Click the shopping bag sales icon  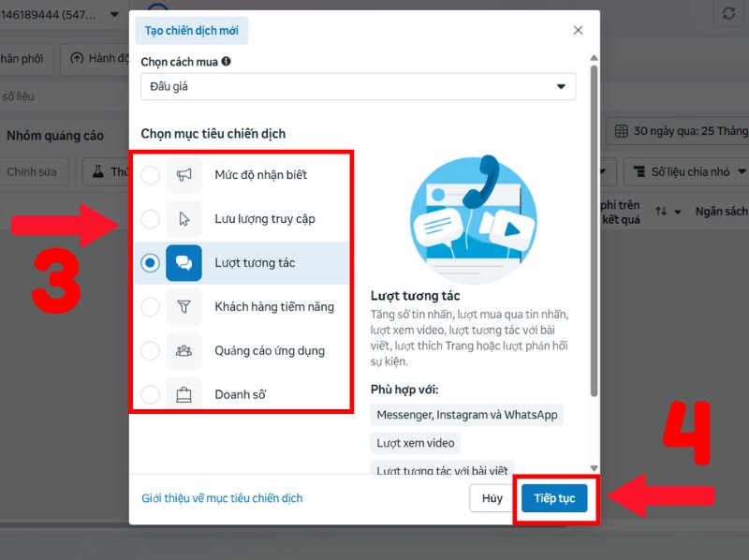point(184,394)
